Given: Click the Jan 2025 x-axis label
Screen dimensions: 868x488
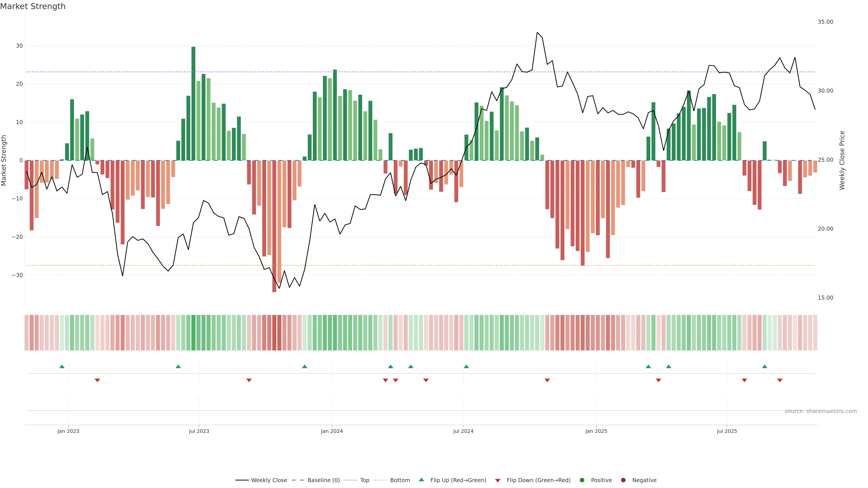Looking at the screenshot, I should pyautogui.click(x=596, y=431).
